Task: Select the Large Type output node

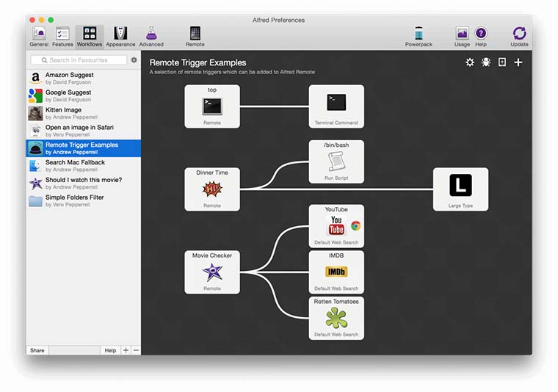Action: point(460,189)
